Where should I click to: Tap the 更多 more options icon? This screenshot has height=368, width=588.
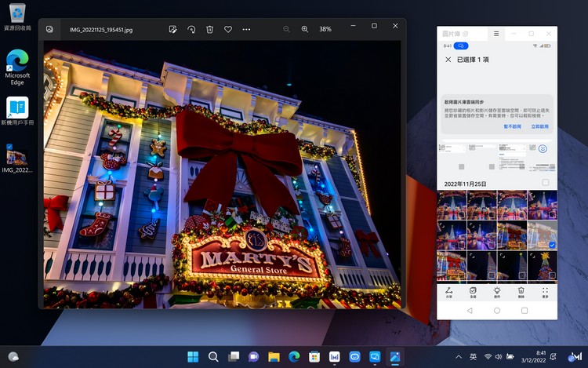point(545,292)
